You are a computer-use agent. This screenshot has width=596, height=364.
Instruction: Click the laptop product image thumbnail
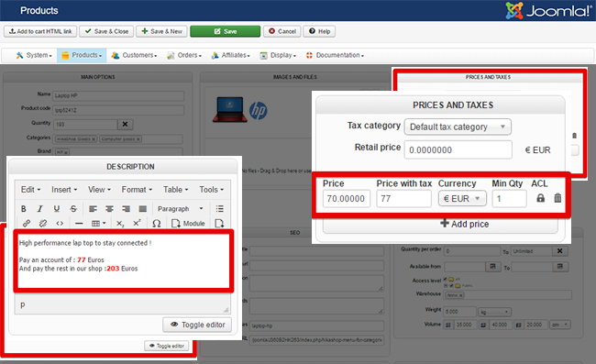pos(229,109)
